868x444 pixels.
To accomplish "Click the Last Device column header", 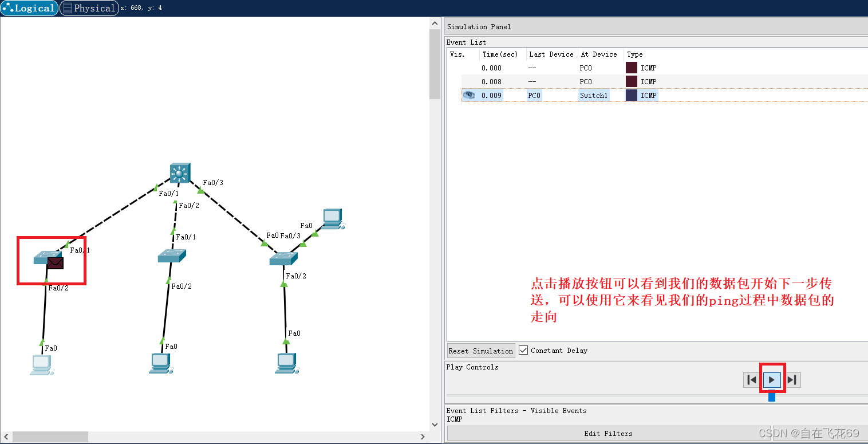I will click(x=552, y=54).
